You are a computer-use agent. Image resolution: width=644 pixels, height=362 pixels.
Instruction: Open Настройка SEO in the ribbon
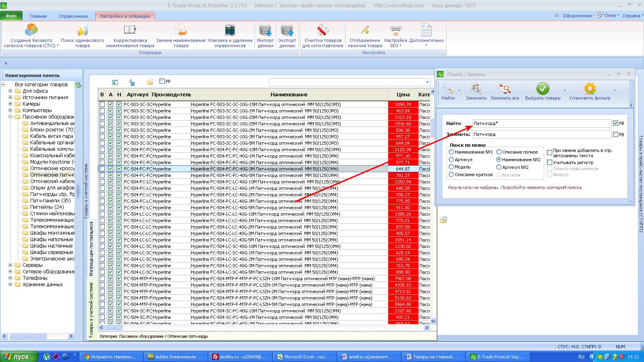tap(396, 35)
